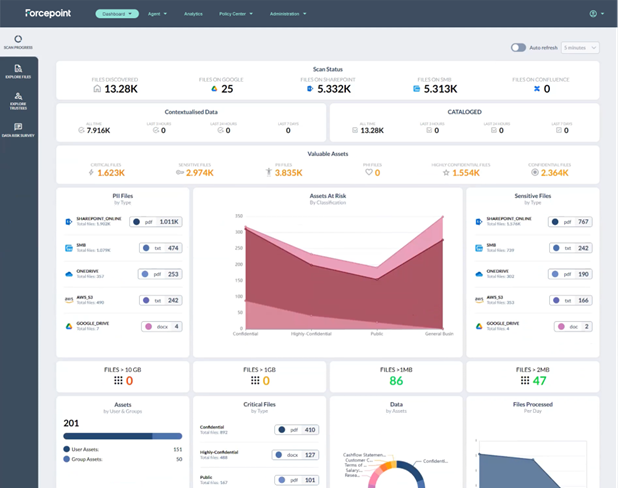Open the 5 minutes refresh interval dropdown
The height and width of the screenshot is (488, 624).
[x=580, y=47]
